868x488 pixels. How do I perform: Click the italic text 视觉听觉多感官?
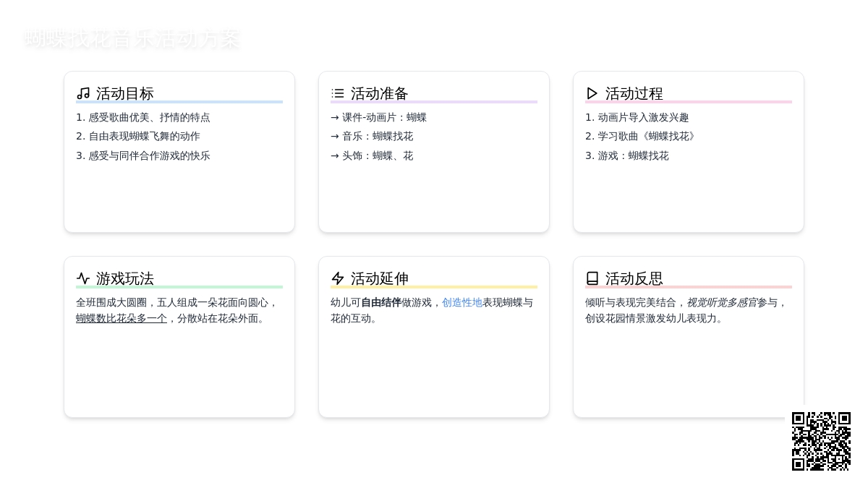pyautogui.click(x=722, y=302)
